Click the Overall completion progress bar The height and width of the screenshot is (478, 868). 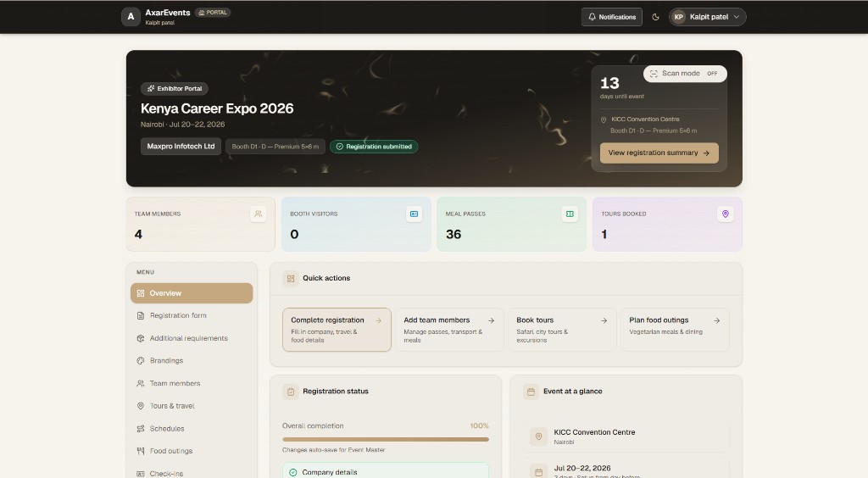pyautogui.click(x=386, y=439)
